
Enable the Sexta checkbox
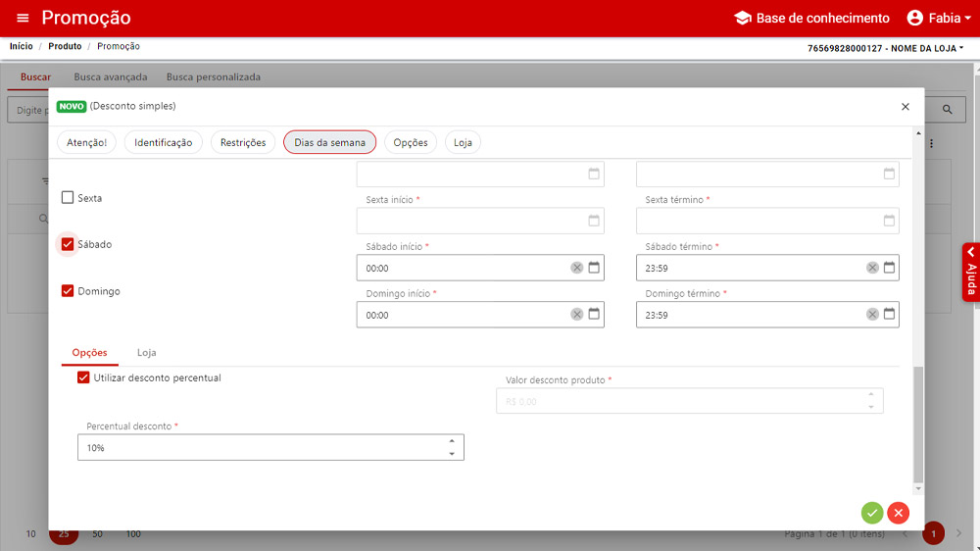(68, 198)
